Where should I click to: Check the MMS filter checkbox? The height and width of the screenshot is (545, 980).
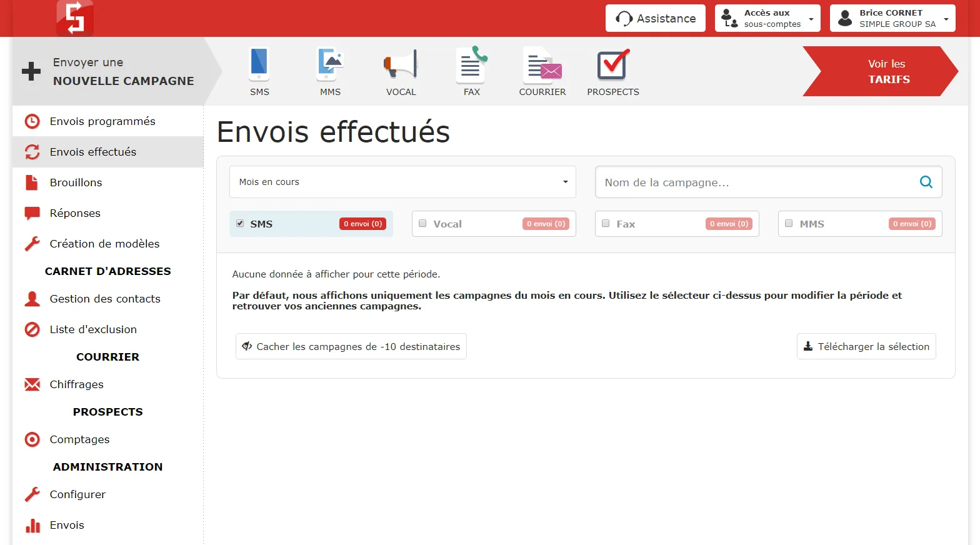coord(789,223)
